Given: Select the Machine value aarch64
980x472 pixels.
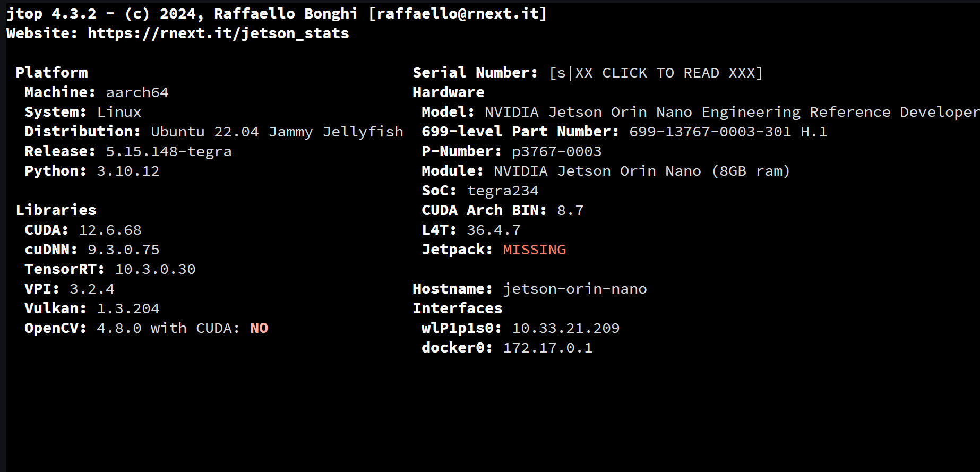Looking at the screenshot, I should click(x=137, y=92).
